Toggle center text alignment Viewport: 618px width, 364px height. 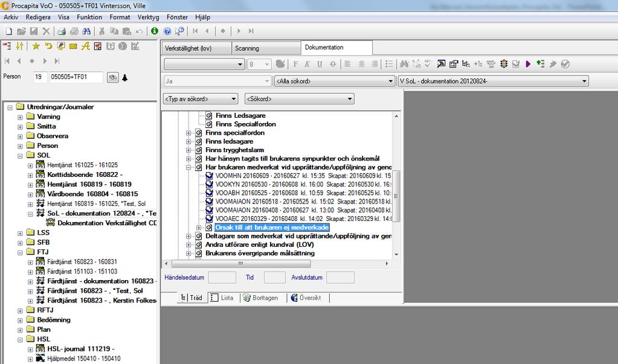point(361,64)
